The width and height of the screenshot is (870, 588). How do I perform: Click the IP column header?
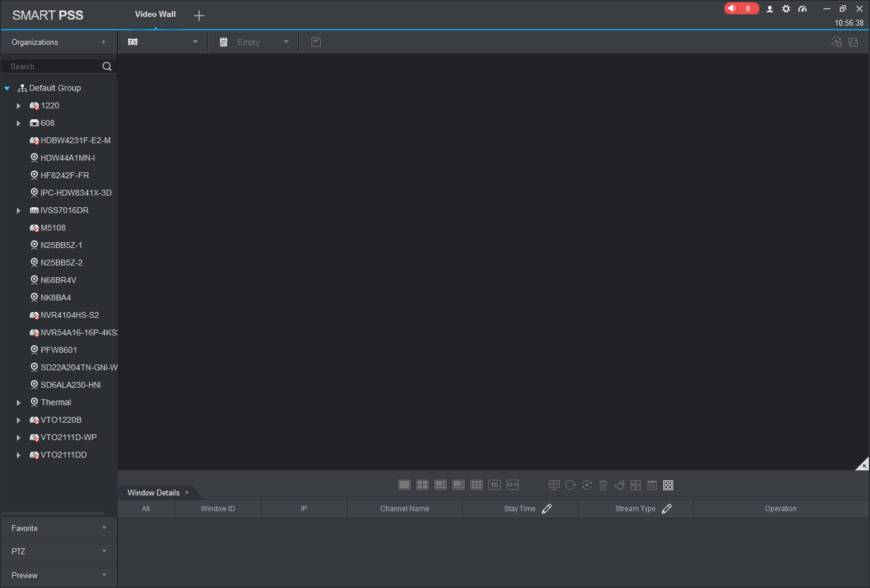coord(304,509)
